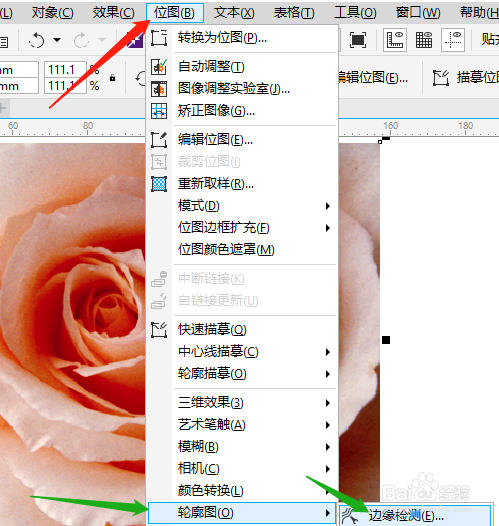This screenshot has width=499, height=526.
Task: Click the edge detect icon in submenu
Action: (x=350, y=516)
